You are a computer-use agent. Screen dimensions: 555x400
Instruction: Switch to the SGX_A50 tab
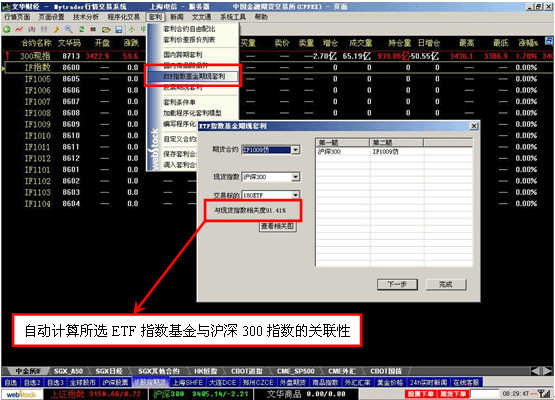coord(68,371)
